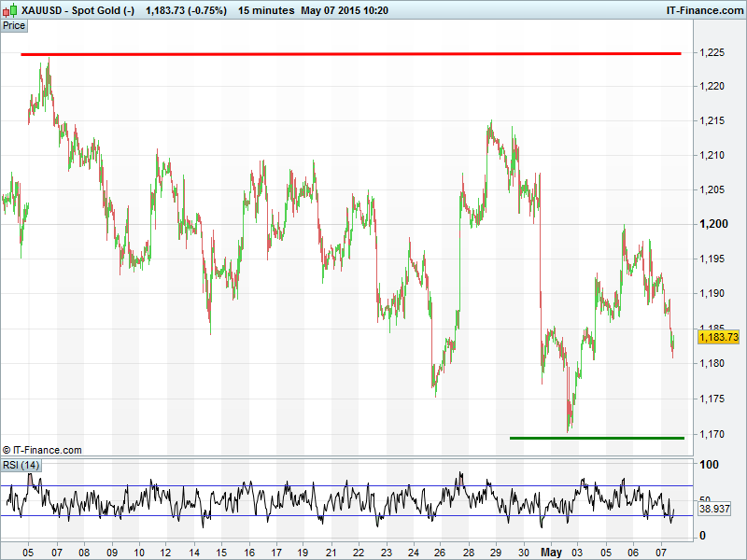Click the 1,225 label on the price axis
Screen dimensions: 747x560
712,53
